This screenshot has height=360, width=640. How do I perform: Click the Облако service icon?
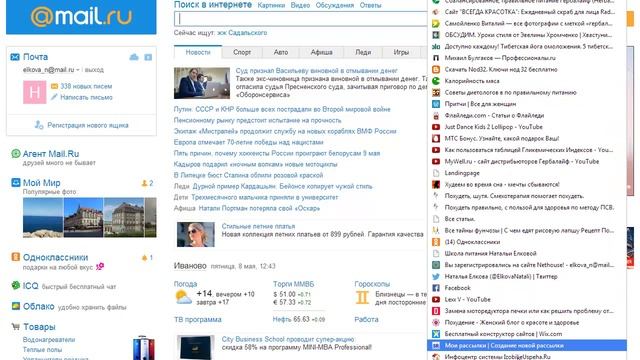[16, 306]
